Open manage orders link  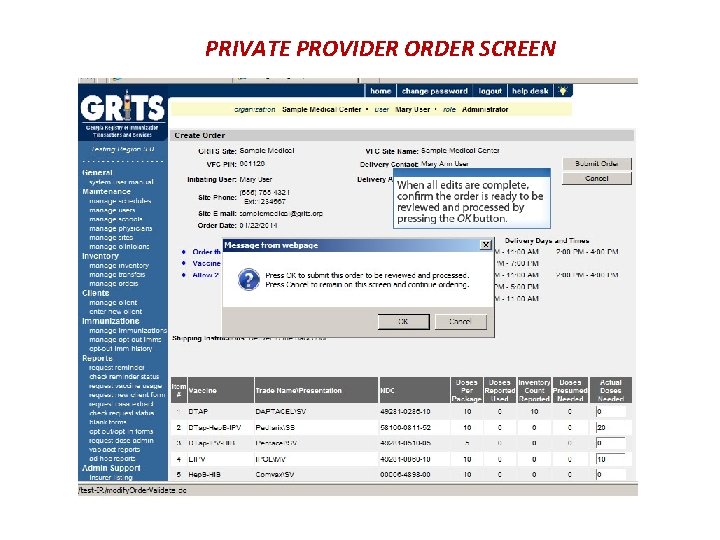pyautogui.click(x=113, y=284)
